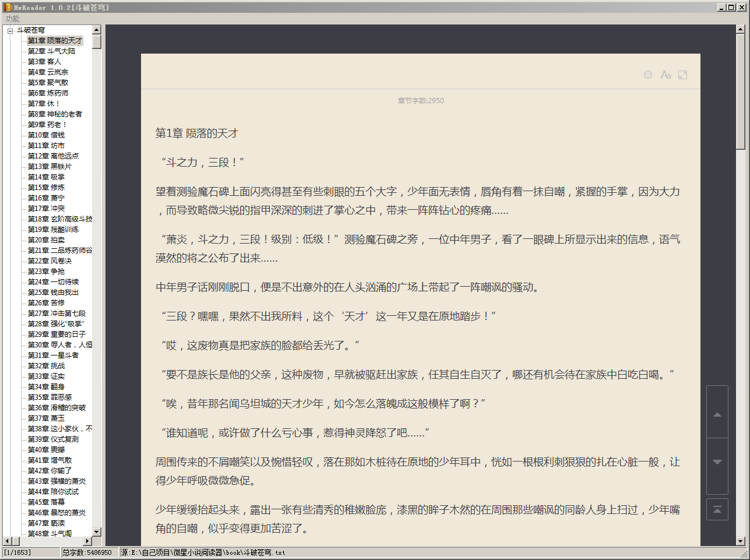Select chapter 第36章 滑稽的突破
Image resolution: width=750 pixels, height=560 pixels.
(57, 408)
